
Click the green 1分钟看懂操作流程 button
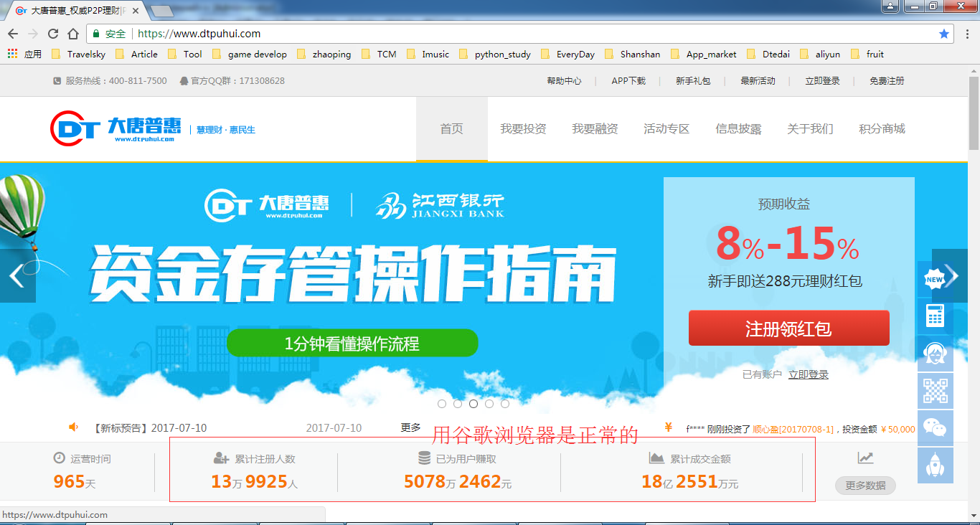click(352, 344)
